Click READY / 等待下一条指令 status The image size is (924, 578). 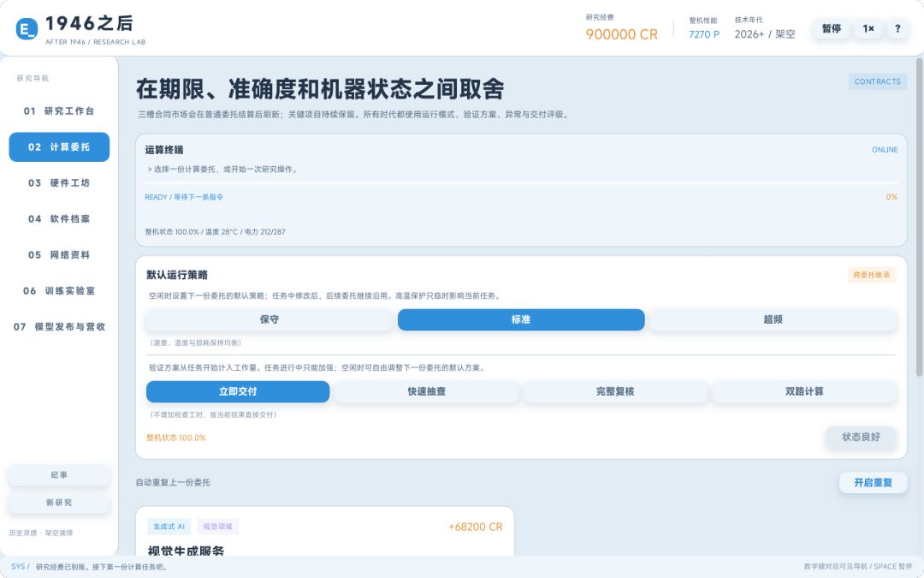184,197
